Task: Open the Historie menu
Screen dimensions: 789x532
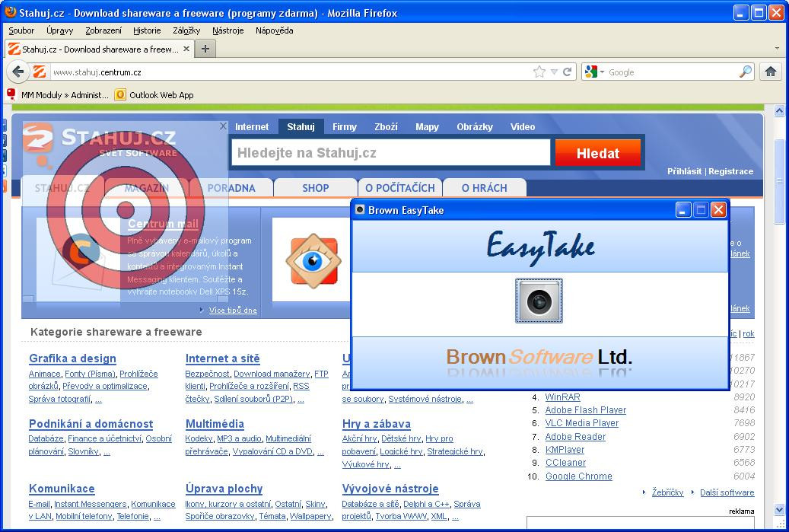Action: click(147, 30)
